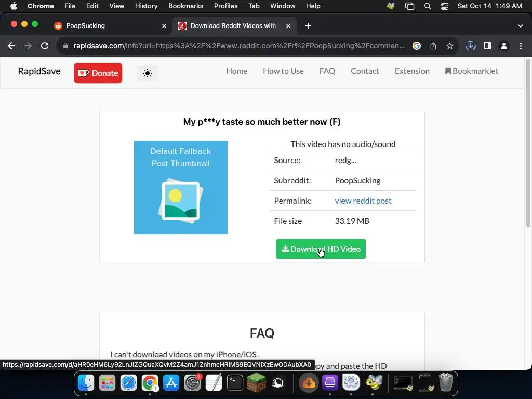This screenshot has height=399, width=532.
Task: Open Launchpad from the Dock
Action: coord(107,383)
